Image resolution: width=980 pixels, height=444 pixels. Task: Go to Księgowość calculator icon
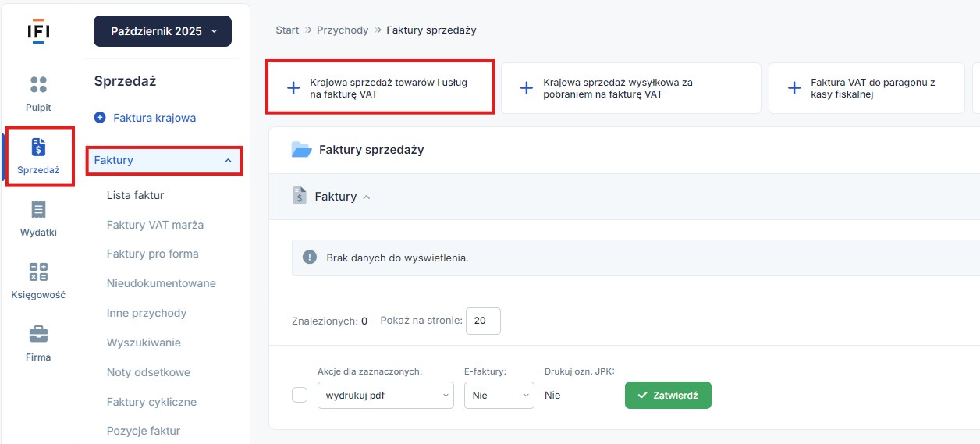click(38, 272)
